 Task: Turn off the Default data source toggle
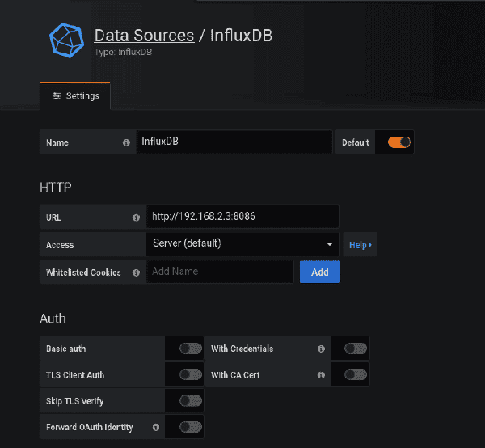coord(399,142)
